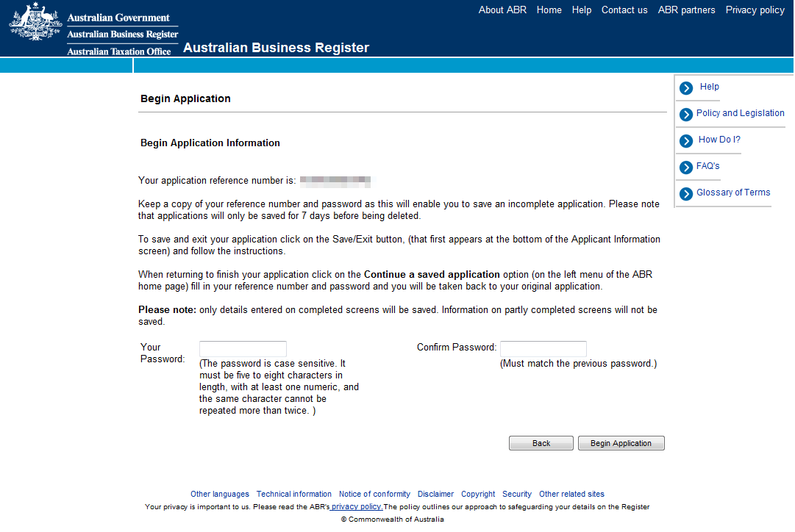Viewport: 795px width, 532px height.
Task: Select ABR partners in header navigation
Action: click(x=686, y=10)
